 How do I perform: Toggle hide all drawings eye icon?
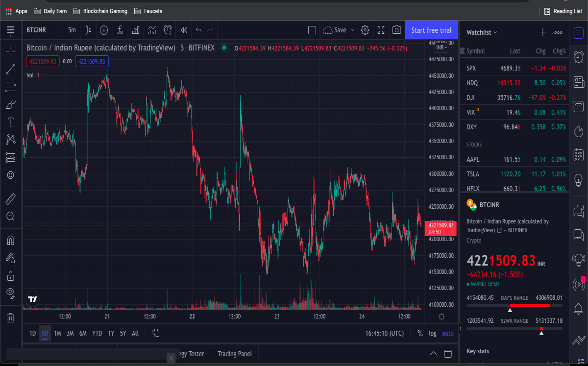tap(10, 293)
